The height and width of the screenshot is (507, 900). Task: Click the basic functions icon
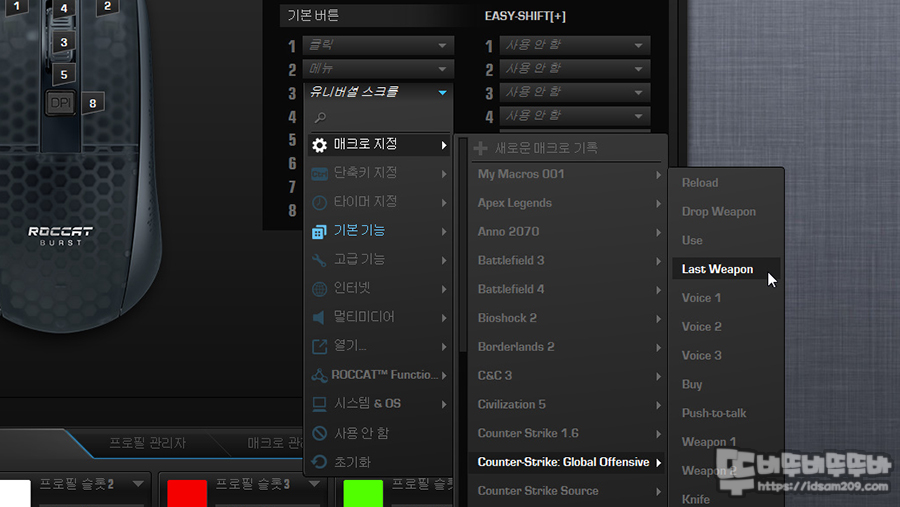point(319,231)
